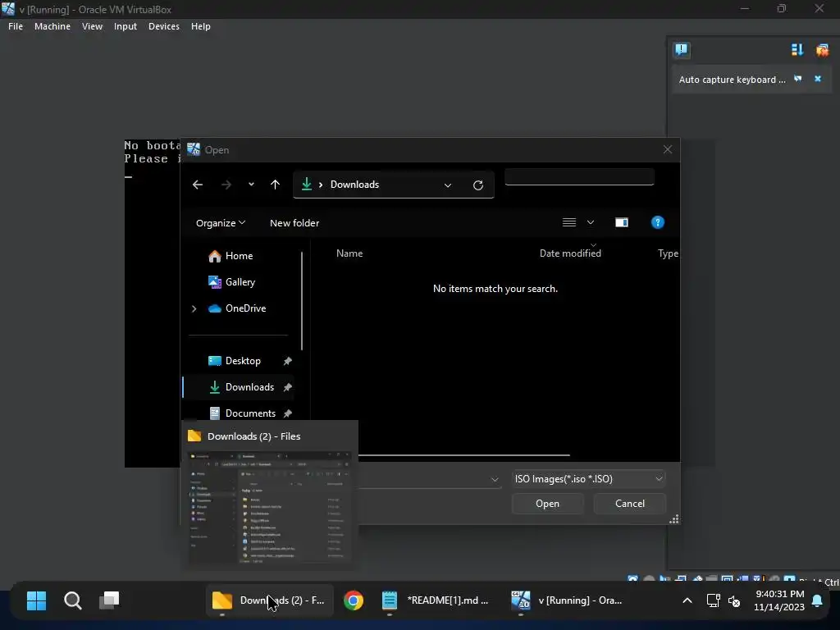Open the clock and date panel
Screen dimensions: 840x630
779,600
